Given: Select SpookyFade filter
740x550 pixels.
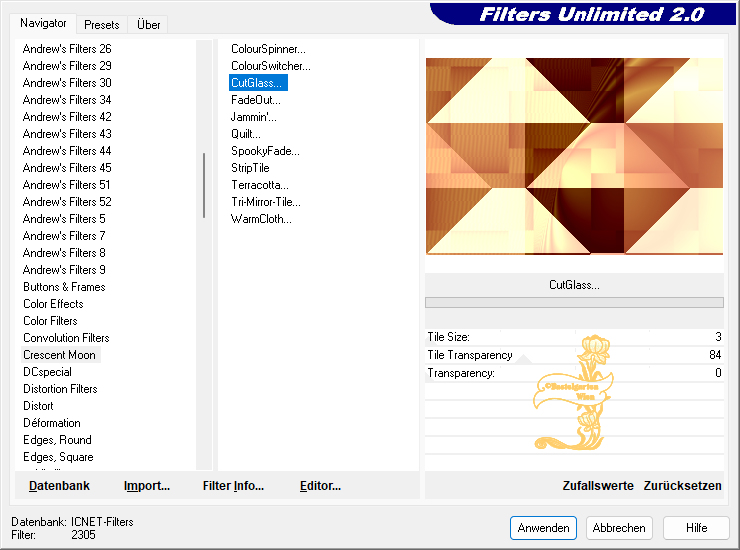Looking at the screenshot, I should click(265, 151).
